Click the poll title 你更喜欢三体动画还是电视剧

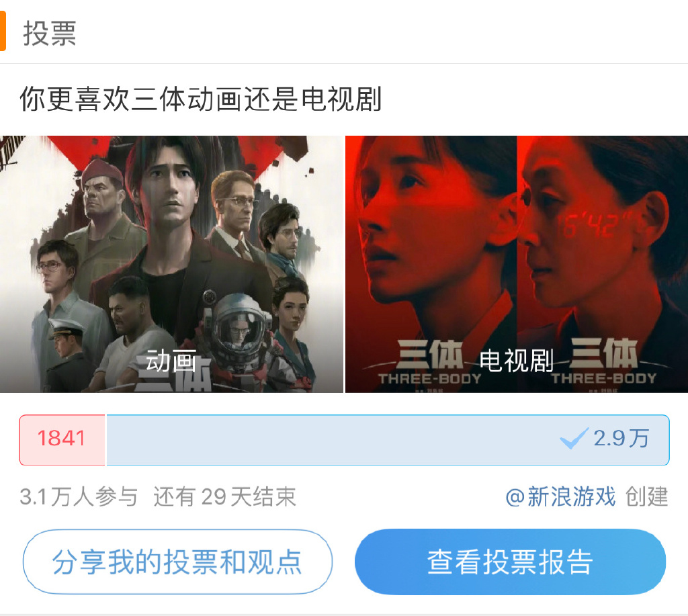point(200,99)
